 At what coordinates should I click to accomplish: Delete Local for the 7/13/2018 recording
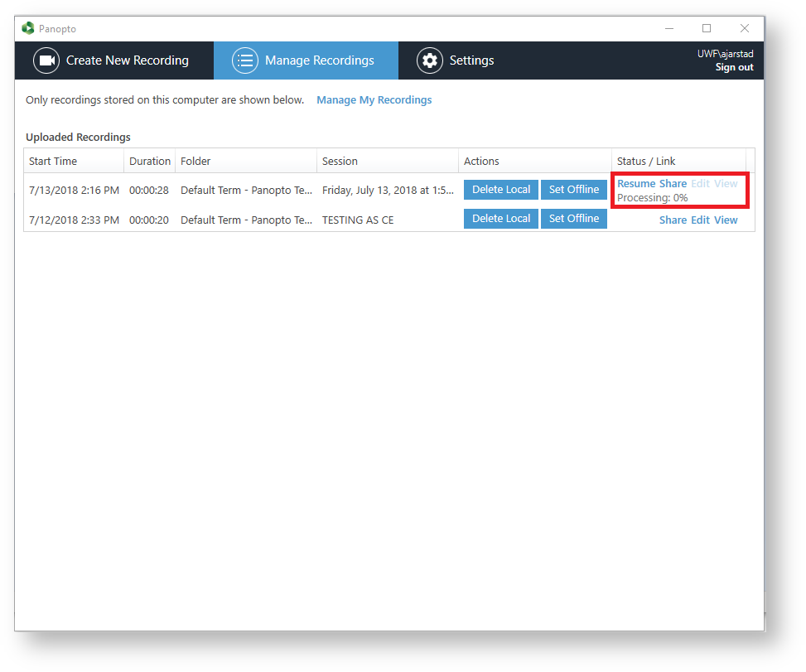click(501, 189)
